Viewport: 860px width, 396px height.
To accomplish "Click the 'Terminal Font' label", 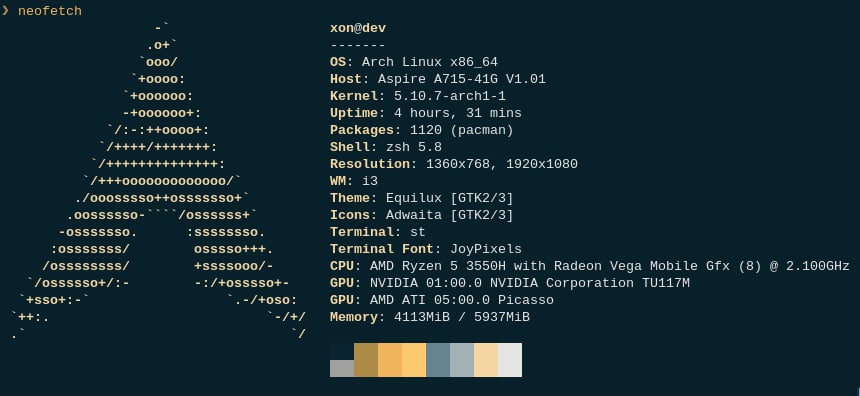I will (x=382, y=249).
